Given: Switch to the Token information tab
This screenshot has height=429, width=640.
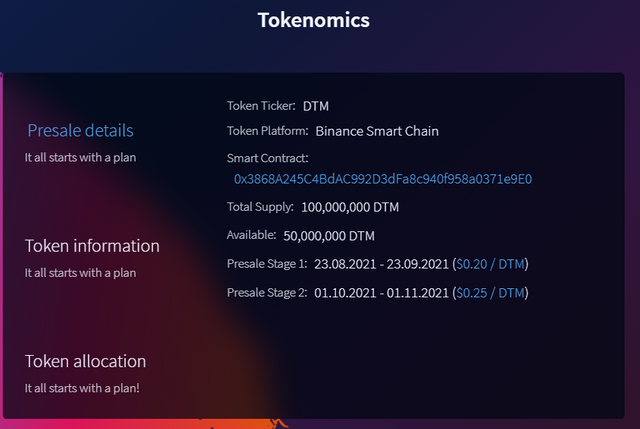Looking at the screenshot, I should 92,246.
